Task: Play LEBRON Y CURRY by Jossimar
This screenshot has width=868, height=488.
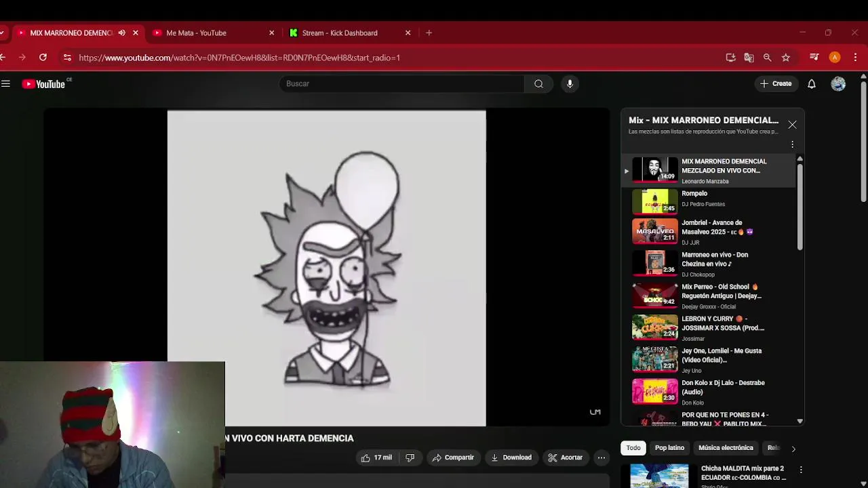Action: [x=709, y=328]
